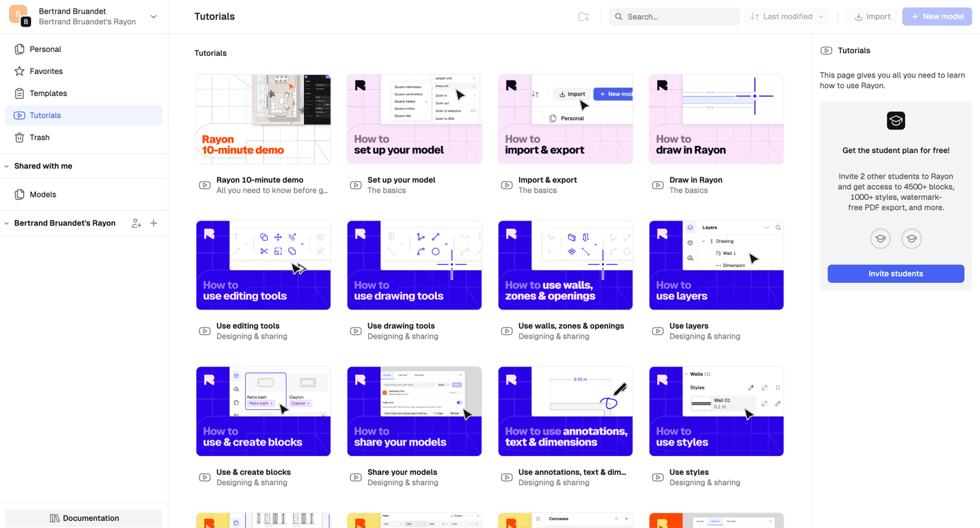
Task: Click the student plan graduation cap icon
Action: [896, 121]
